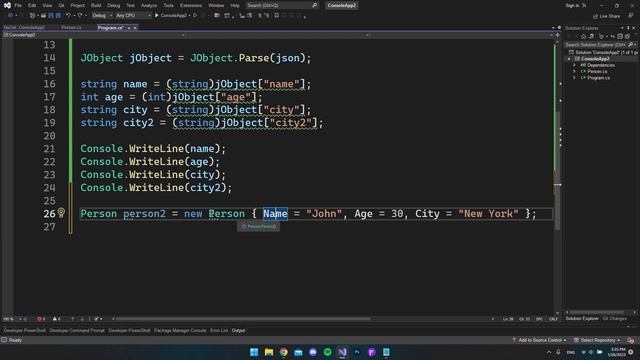Screen dimensions: 640x360
Task: Click Solution Explorer home icon
Action: pos(583,36)
